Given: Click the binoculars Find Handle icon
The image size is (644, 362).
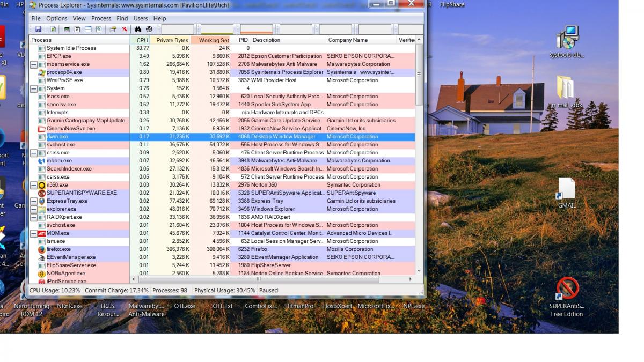Looking at the screenshot, I should tap(138, 29).
